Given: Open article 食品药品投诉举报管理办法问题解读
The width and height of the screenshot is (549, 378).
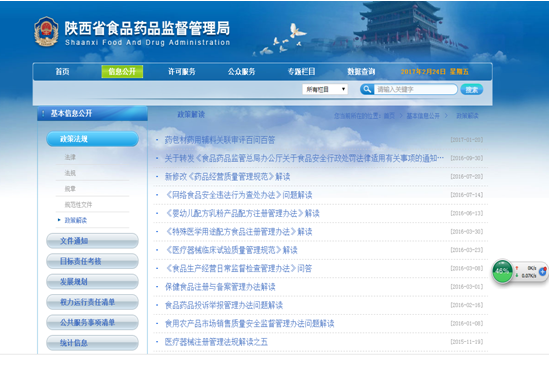Looking at the screenshot, I should [224, 305].
